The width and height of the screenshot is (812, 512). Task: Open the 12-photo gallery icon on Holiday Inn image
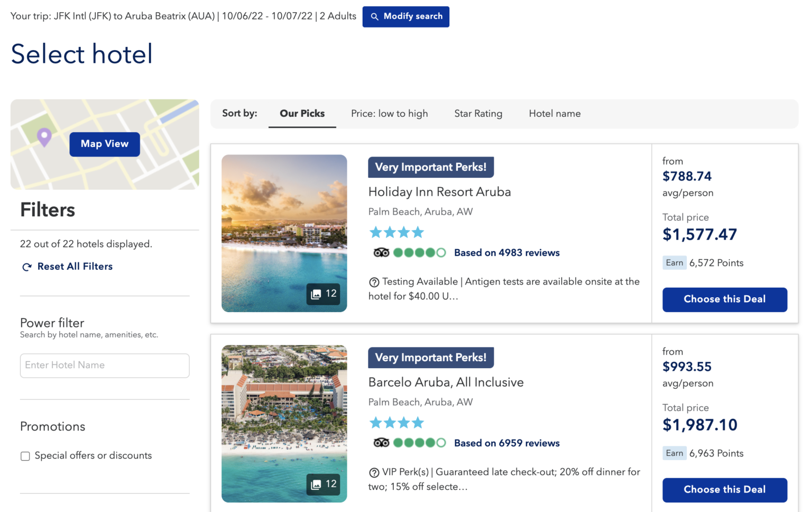click(323, 294)
